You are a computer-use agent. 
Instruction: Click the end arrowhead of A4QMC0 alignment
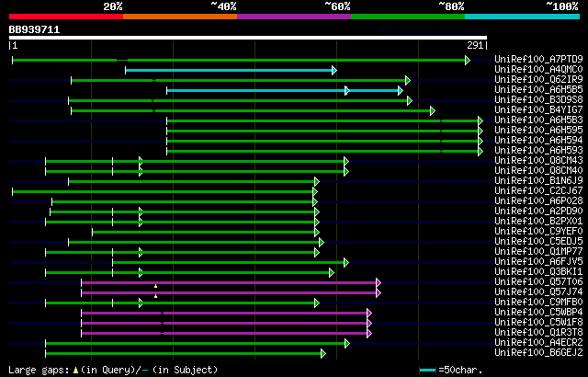(x=334, y=70)
